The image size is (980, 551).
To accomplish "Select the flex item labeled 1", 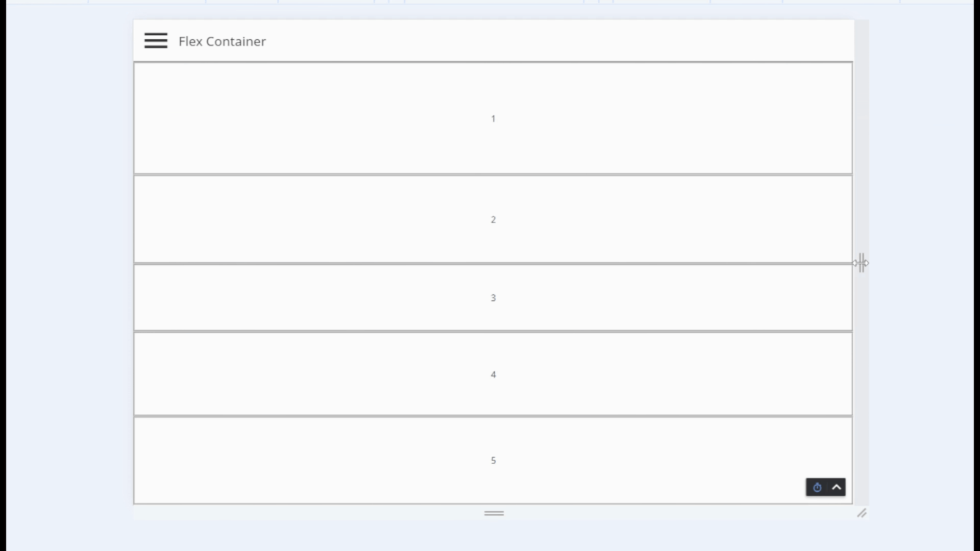I will pos(493,118).
